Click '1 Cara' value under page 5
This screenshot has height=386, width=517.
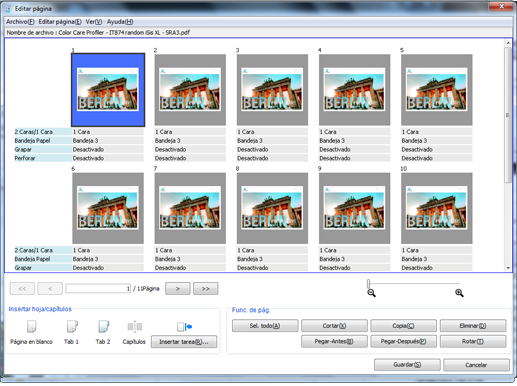pyautogui.click(x=437, y=132)
